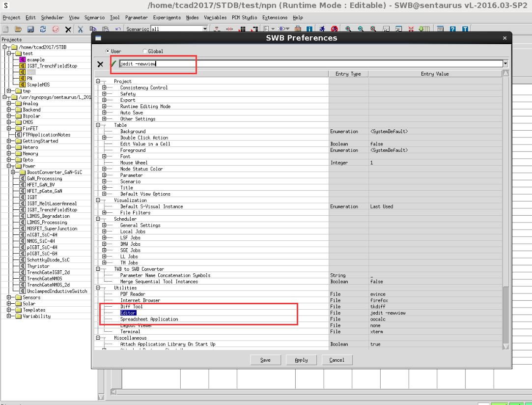
Task: Click the Save button
Action: pos(265,360)
